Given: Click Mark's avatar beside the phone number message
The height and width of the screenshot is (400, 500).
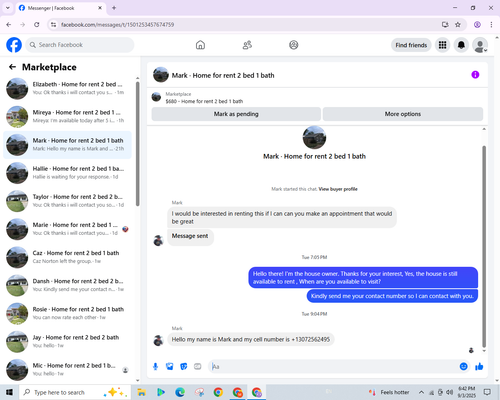Looking at the screenshot, I should tap(158, 341).
